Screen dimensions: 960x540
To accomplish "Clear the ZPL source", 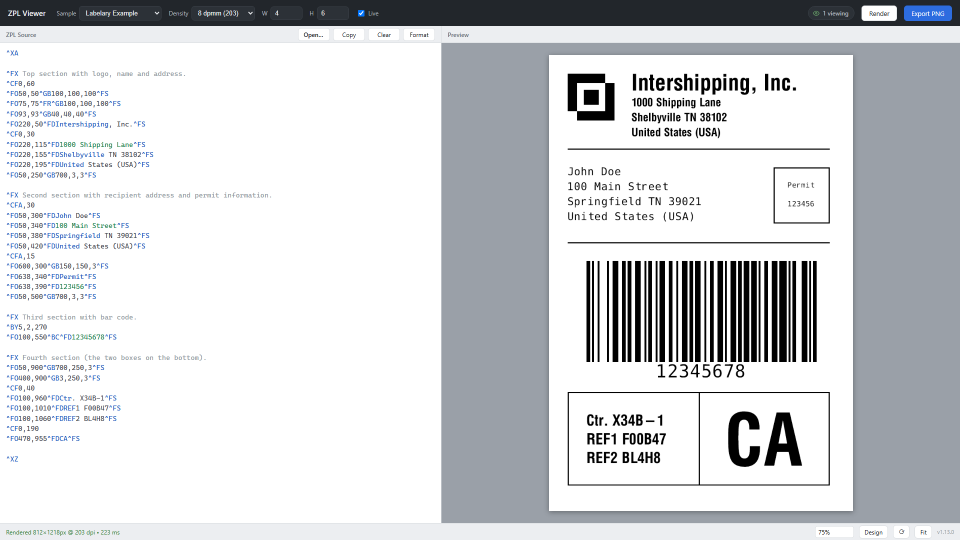I will (384, 35).
